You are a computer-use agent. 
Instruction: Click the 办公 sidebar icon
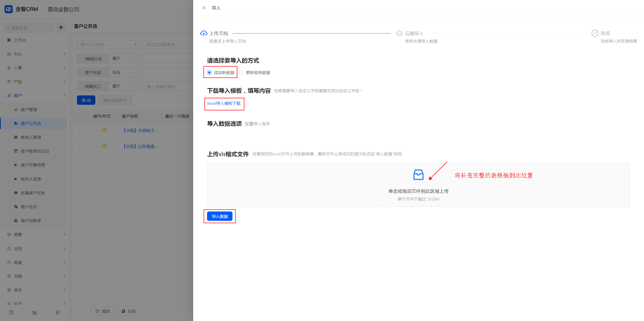click(x=9, y=54)
